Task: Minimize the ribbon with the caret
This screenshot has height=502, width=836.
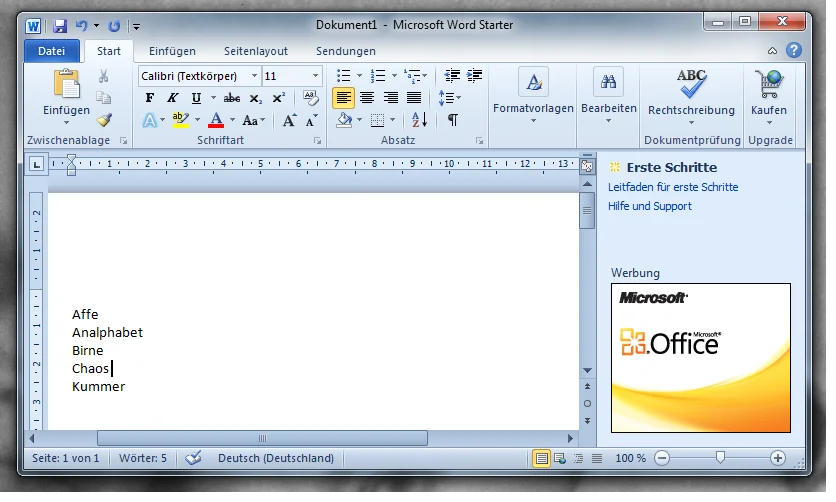Action: 772,51
